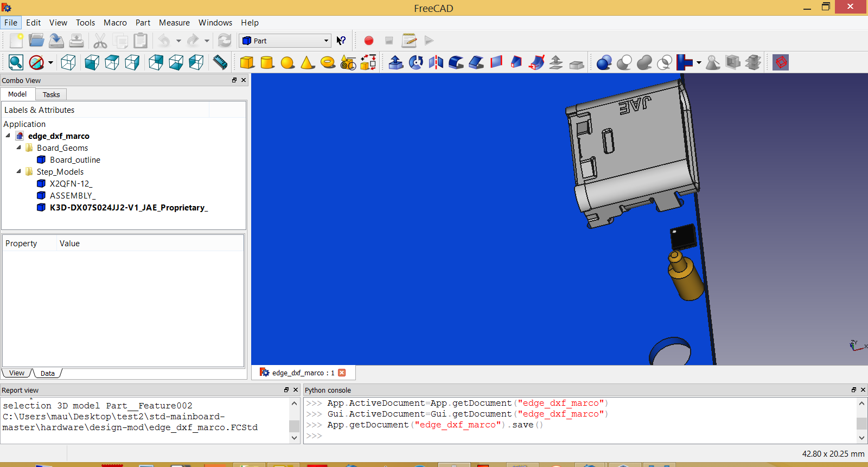Image resolution: width=868 pixels, height=467 pixels.
Task: Collapse the Step_Models tree group
Action: 19,171
